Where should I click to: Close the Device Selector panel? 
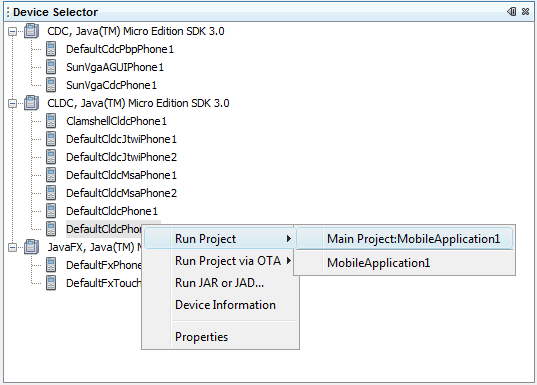(x=525, y=12)
